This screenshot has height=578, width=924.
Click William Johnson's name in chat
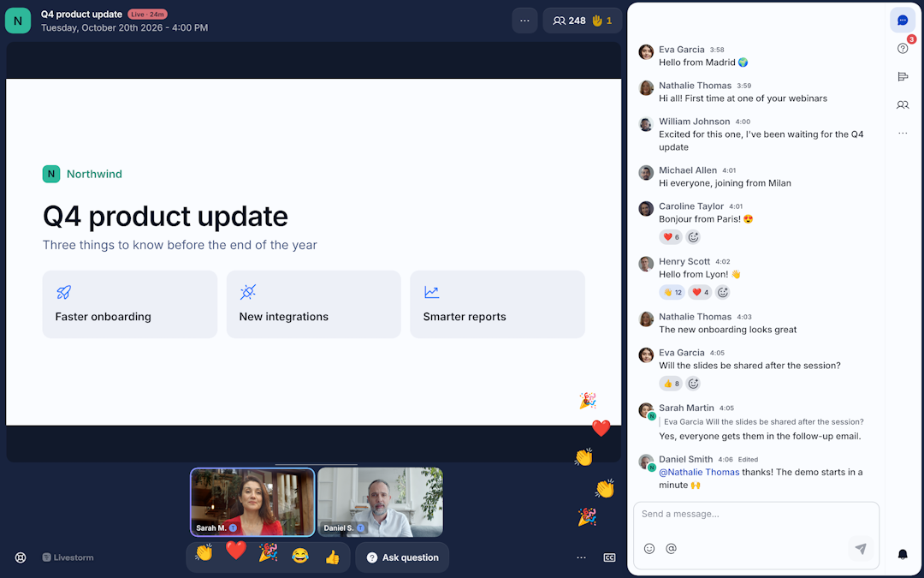pos(694,122)
